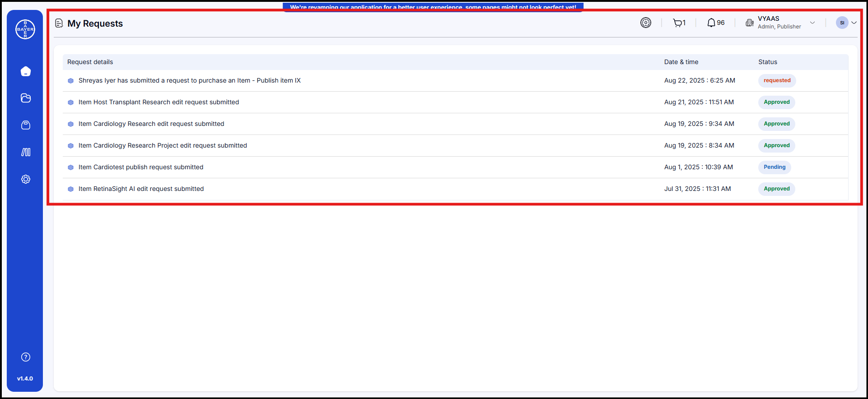Click the v1.4.0 version label

[x=25, y=379]
